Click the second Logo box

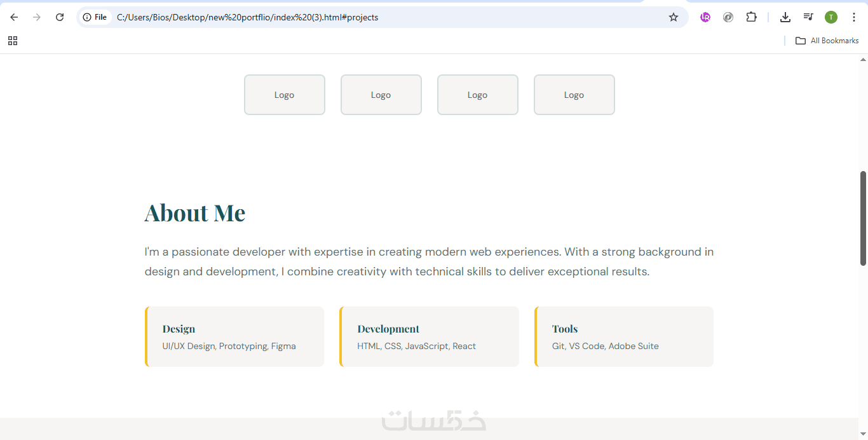coord(381,95)
